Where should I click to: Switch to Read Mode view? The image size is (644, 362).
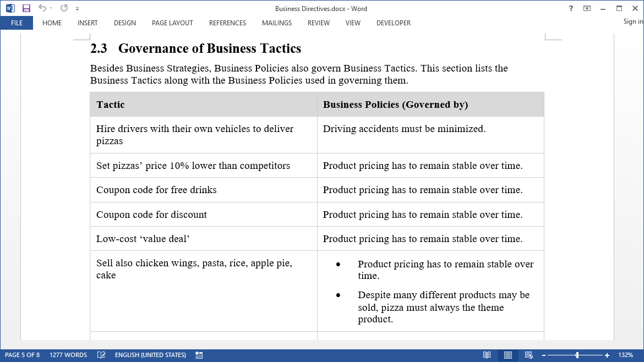coord(487,355)
